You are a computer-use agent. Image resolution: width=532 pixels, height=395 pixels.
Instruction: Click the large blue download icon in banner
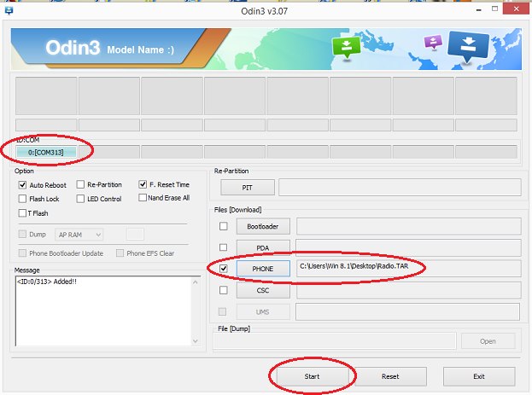468,46
